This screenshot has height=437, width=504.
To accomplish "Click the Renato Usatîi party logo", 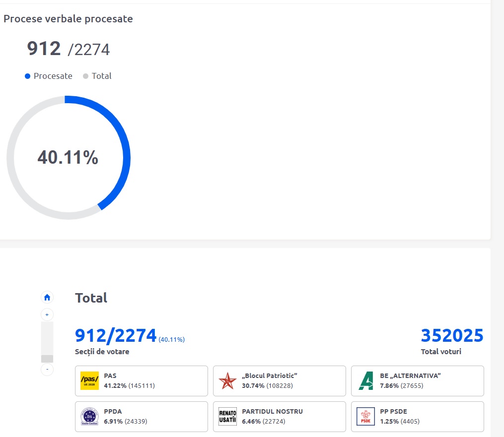I will 227,417.
